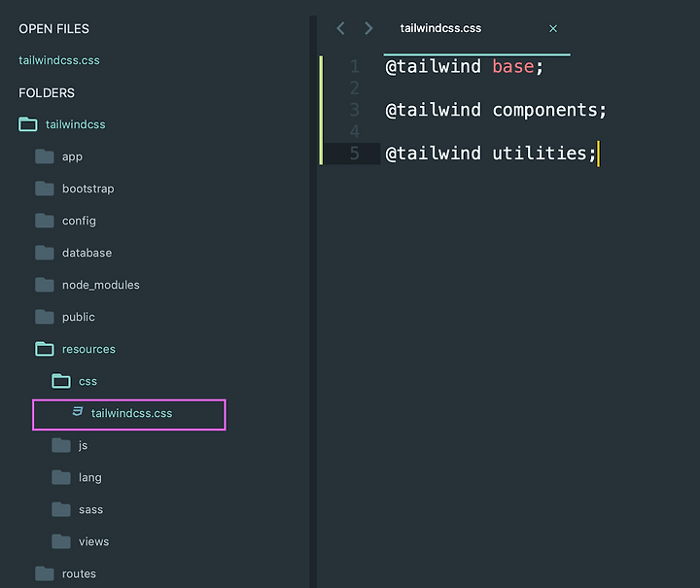Collapse the css folder via its icon

point(61,381)
